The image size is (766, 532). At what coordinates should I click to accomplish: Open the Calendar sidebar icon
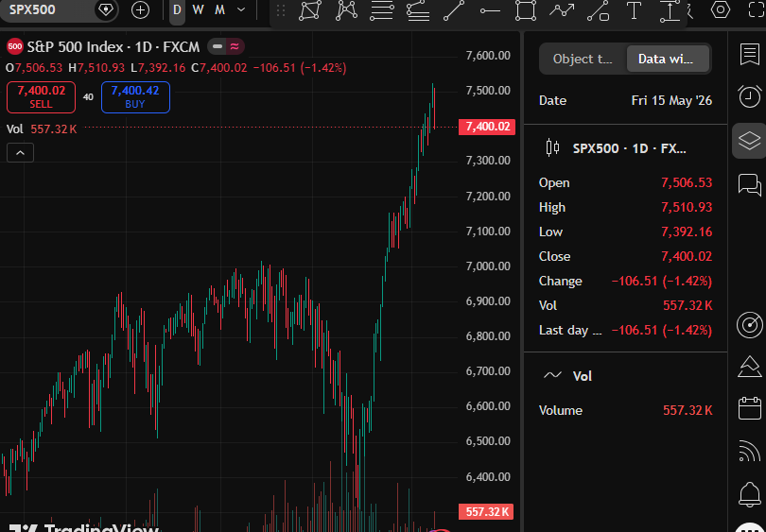[x=749, y=408]
